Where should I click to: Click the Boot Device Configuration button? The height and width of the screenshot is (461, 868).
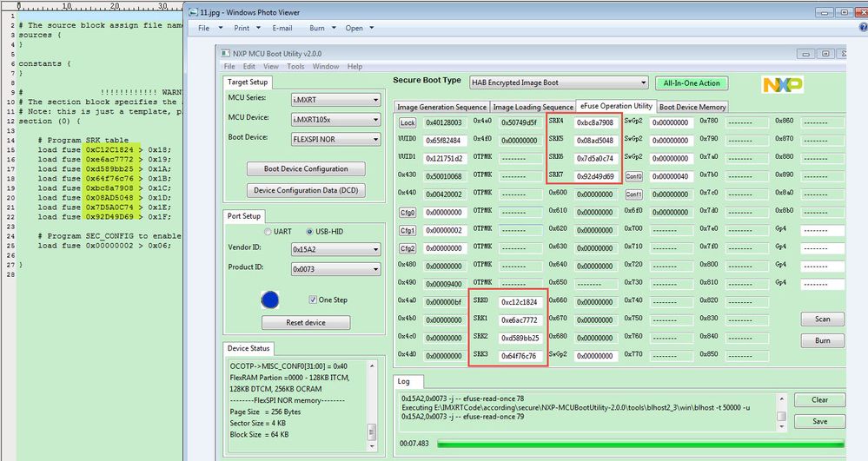[306, 168]
